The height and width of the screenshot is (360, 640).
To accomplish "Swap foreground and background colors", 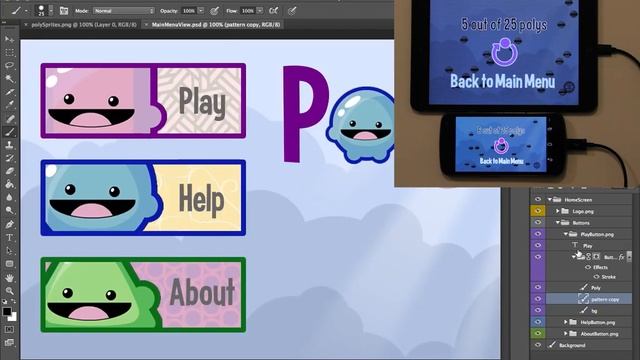I will tap(13, 302).
